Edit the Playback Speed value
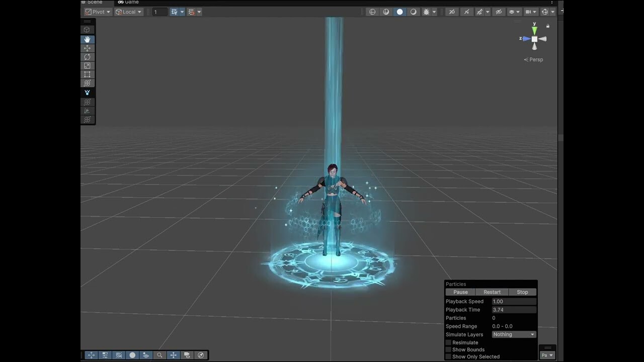The height and width of the screenshot is (362, 644). [x=513, y=301]
